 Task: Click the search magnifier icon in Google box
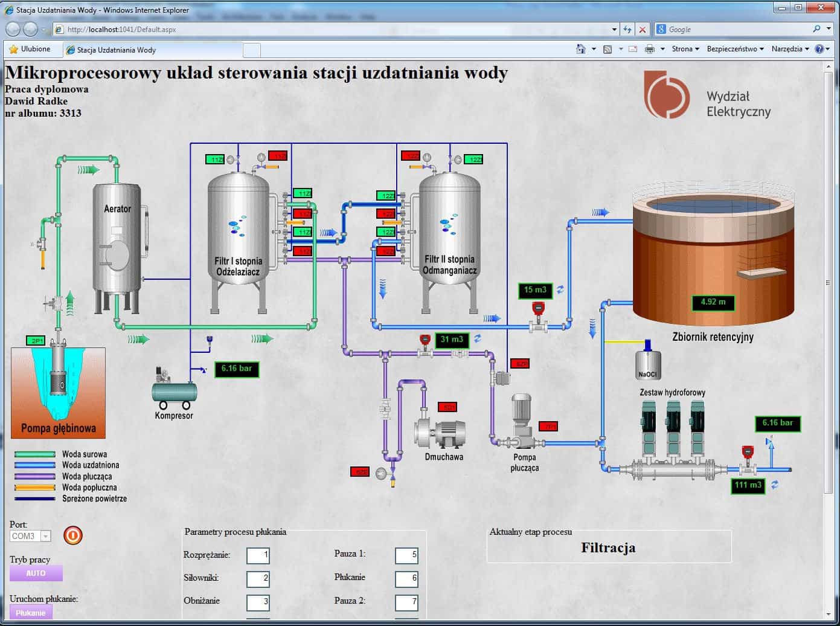click(x=817, y=28)
